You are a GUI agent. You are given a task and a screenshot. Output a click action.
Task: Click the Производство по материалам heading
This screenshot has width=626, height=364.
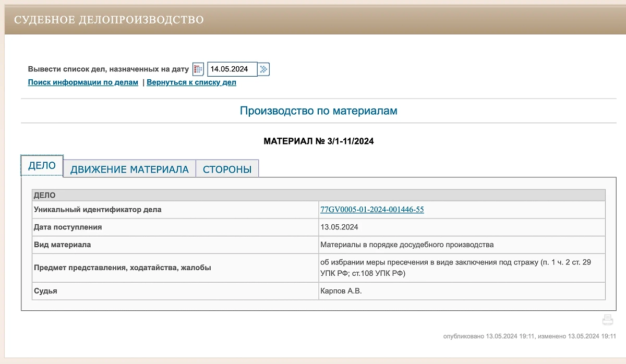[318, 111]
